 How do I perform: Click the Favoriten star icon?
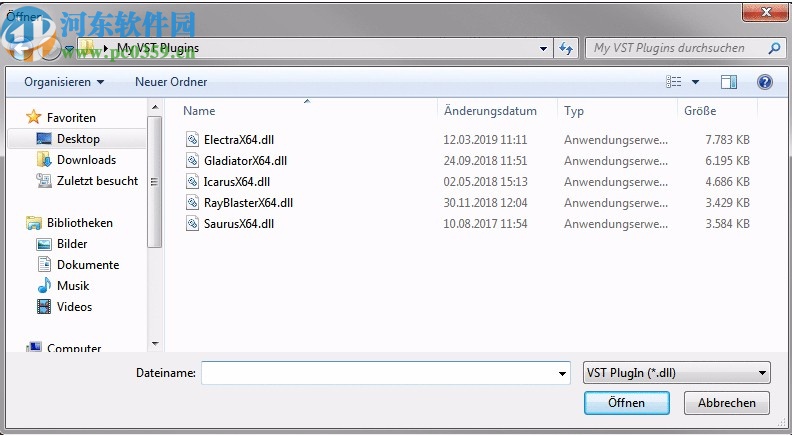(33, 117)
